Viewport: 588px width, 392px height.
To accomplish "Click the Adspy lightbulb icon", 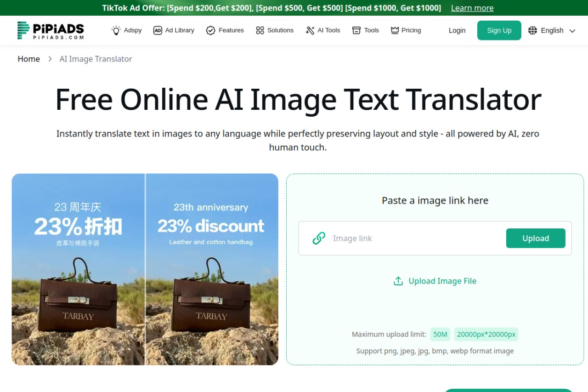I will [x=116, y=30].
